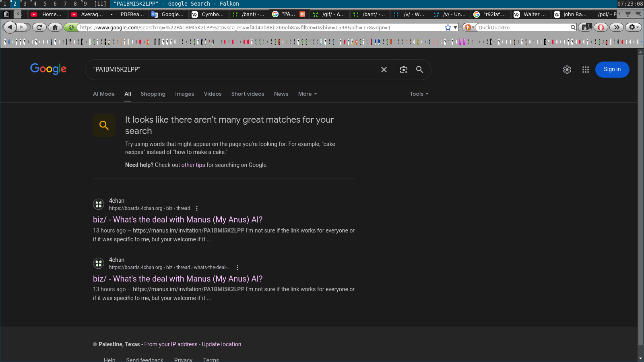The image size is (644, 362).
Task: Switch to the Home YouTube tab
Action: [x=47, y=14]
